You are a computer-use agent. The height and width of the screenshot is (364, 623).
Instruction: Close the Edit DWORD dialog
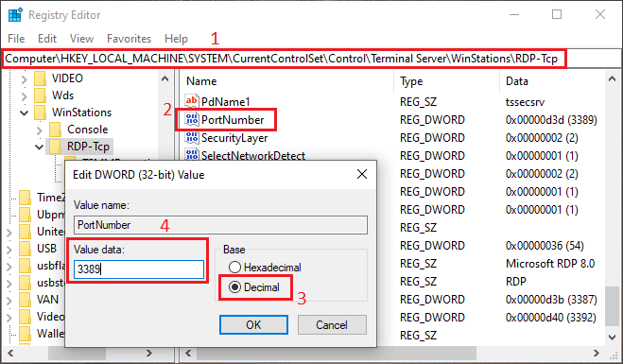click(x=362, y=174)
